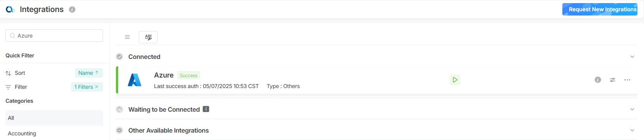The height and width of the screenshot is (140, 644).
Task: Click the Azure logo thumbnail
Action: point(135,80)
